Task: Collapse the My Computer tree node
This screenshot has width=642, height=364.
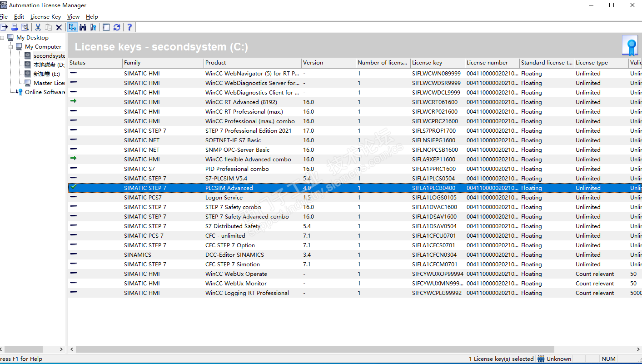Action: (11, 47)
